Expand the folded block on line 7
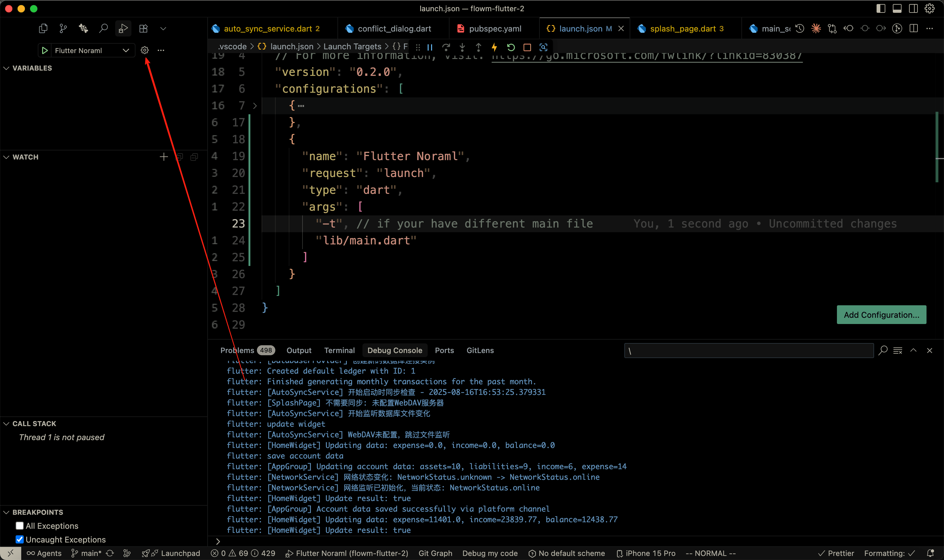 (255, 106)
